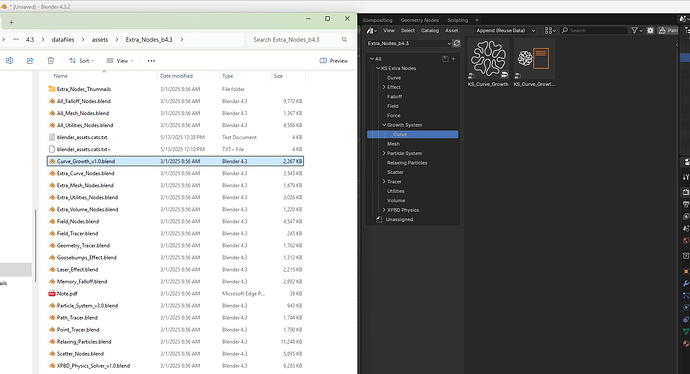Open the See more ellipsis menu in Explorer
690x374 pixels.
click(x=151, y=61)
